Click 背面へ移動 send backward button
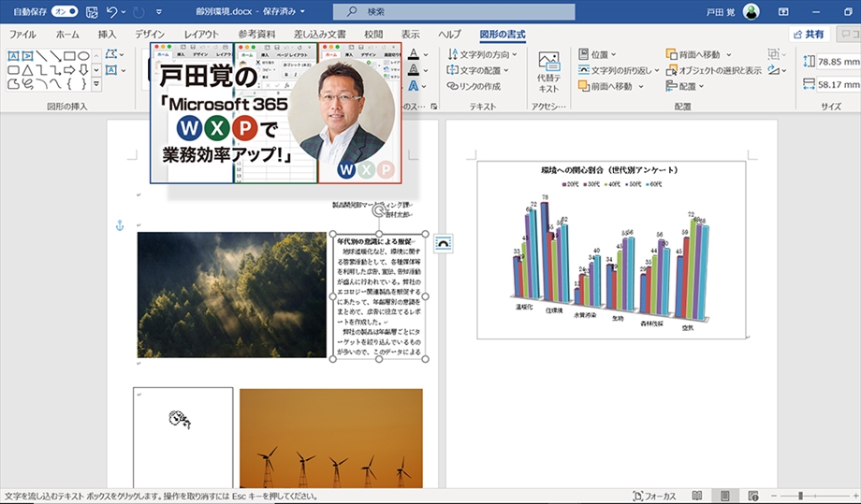Screen dimensions: 861x504 click(693, 54)
